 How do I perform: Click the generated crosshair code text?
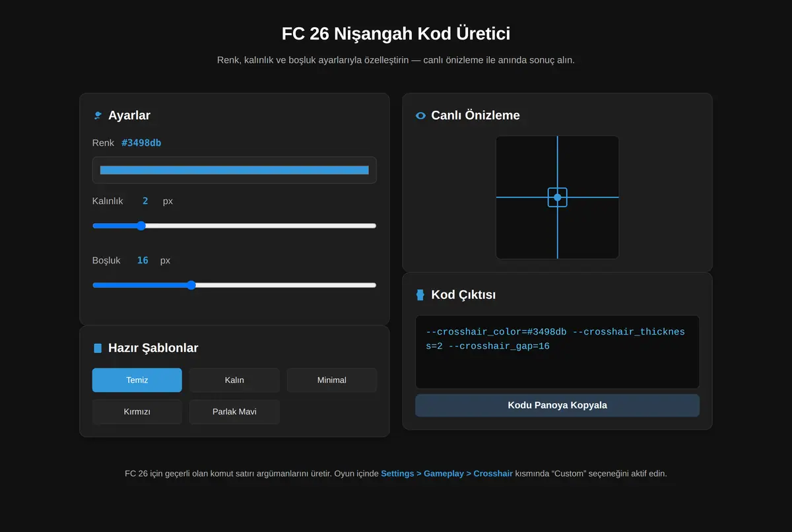pyautogui.click(x=555, y=339)
